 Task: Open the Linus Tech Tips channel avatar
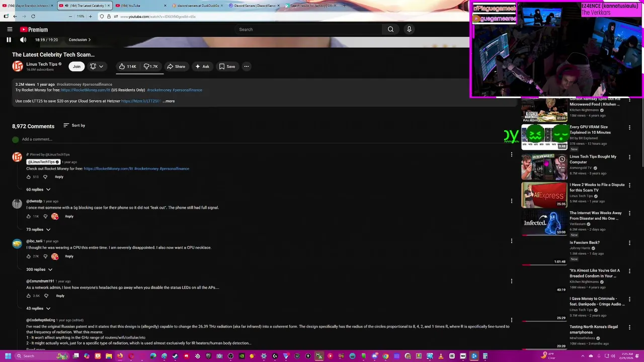(18, 66)
